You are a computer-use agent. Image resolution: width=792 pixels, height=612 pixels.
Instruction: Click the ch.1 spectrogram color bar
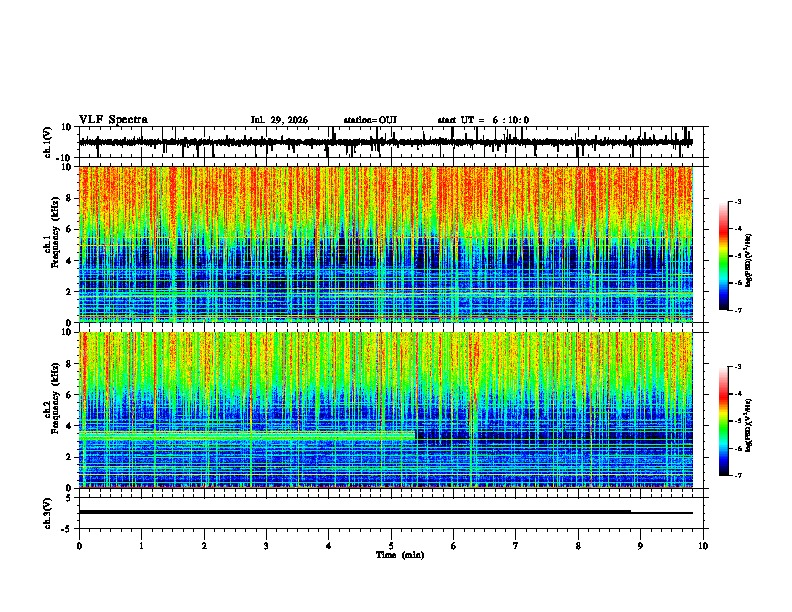(724, 256)
